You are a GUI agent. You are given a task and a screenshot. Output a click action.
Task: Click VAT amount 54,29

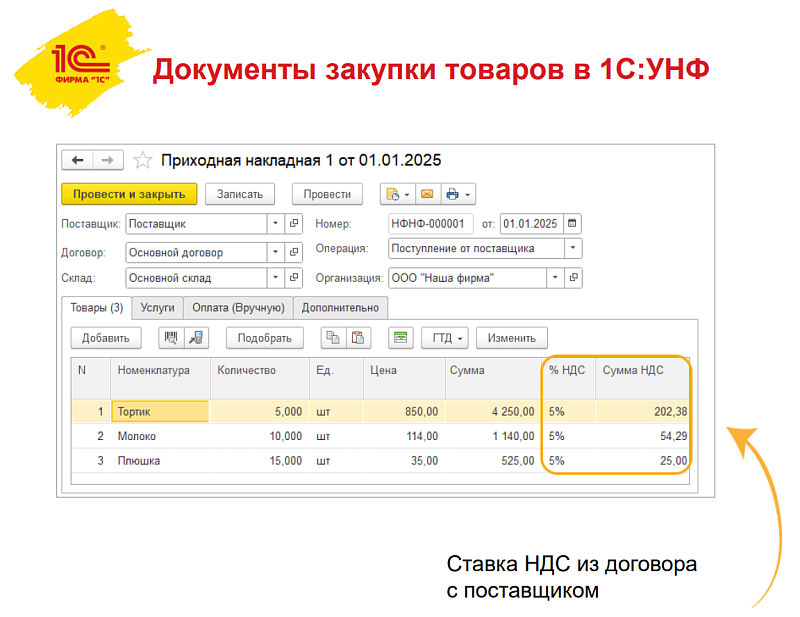tap(642, 436)
